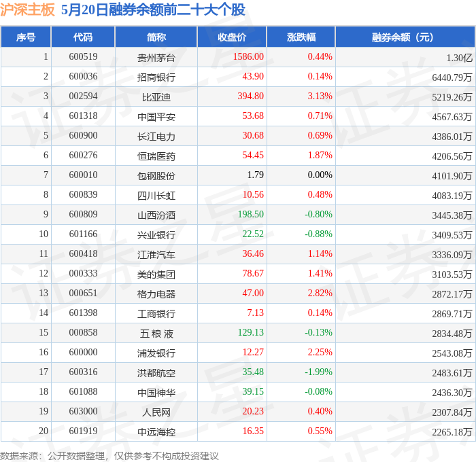Select the stock name 人民网
This screenshot has height=462, width=476.
coord(156,412)
